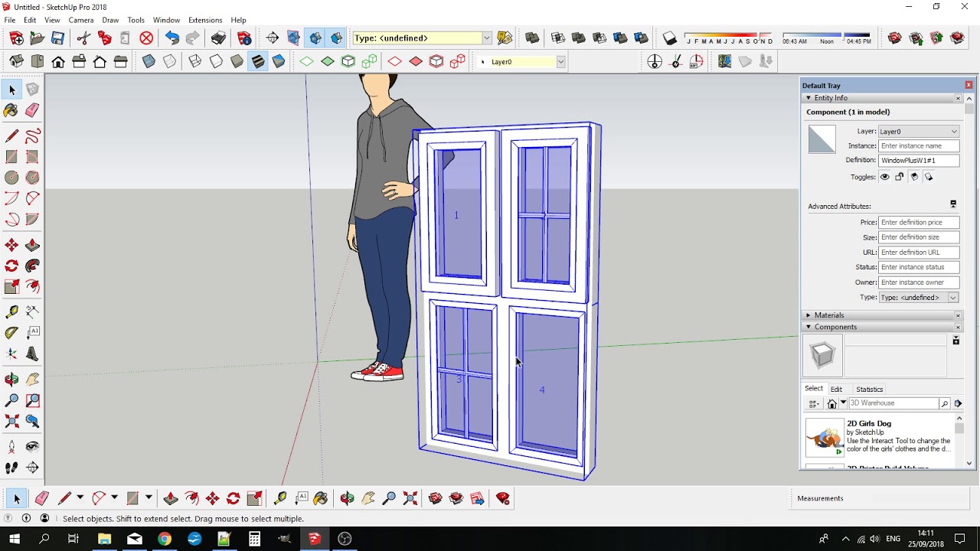Set Monochrome face style

coord(279,61)
